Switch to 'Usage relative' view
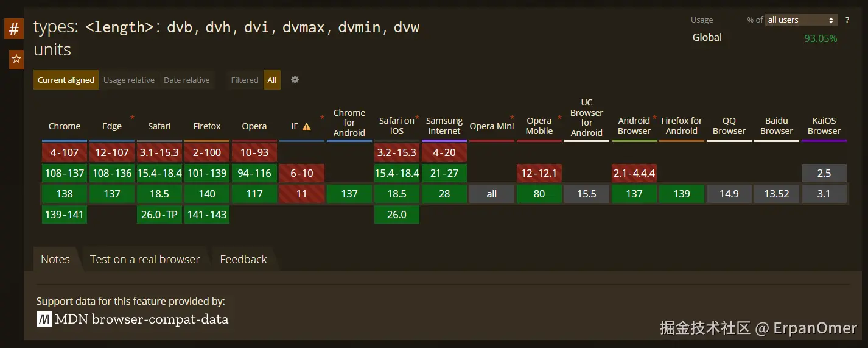 [129, 80]
